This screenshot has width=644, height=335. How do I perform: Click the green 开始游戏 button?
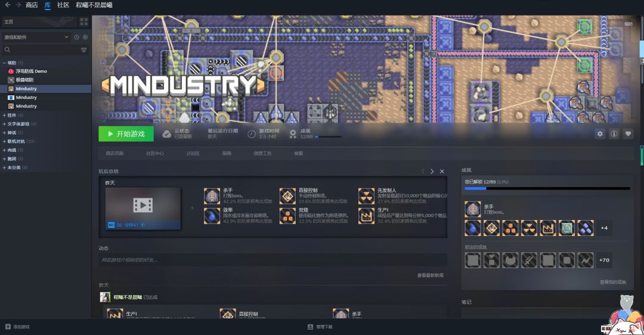(126, 134)
